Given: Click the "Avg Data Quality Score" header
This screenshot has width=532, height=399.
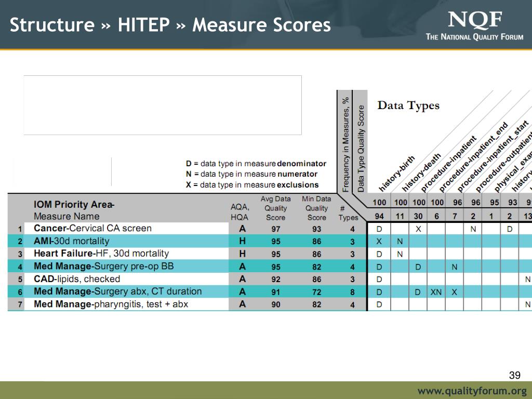Looking at the screenshot, I should pyautogui.click(x=275, y=208).
